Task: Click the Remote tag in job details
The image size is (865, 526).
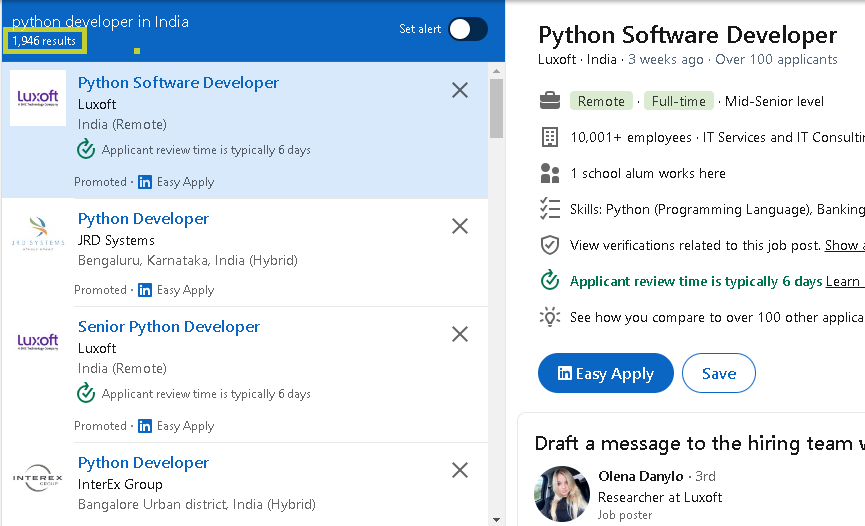Action: 601,101
